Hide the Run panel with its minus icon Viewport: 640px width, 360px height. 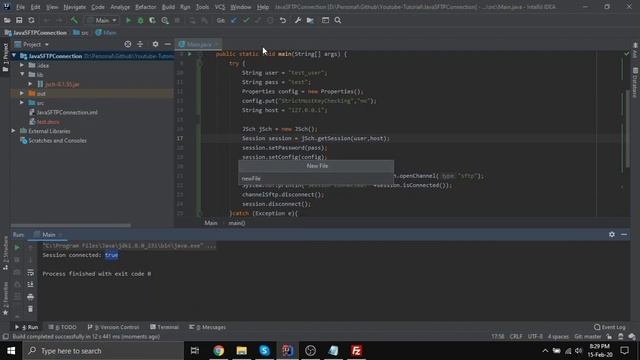click(624, 234)
